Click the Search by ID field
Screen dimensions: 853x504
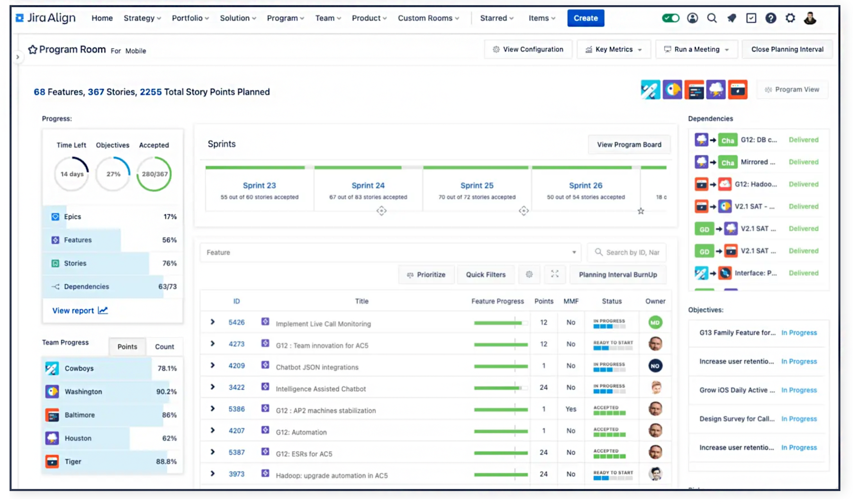626,252
